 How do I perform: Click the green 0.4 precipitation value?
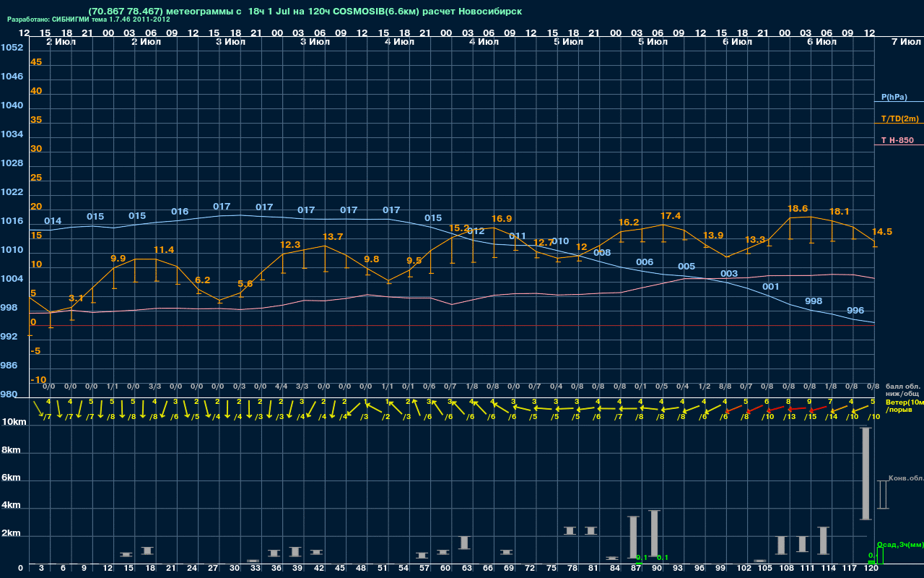click(x=871, y=555)
